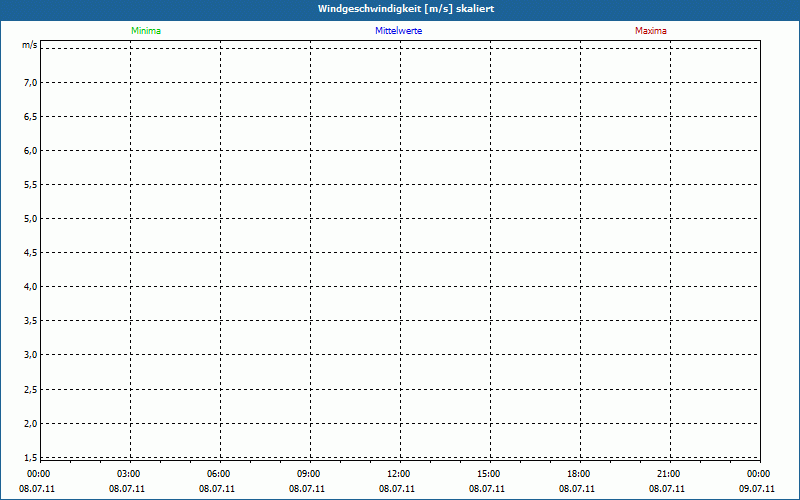Click the 09.07.11 date label

coord(757,489)
